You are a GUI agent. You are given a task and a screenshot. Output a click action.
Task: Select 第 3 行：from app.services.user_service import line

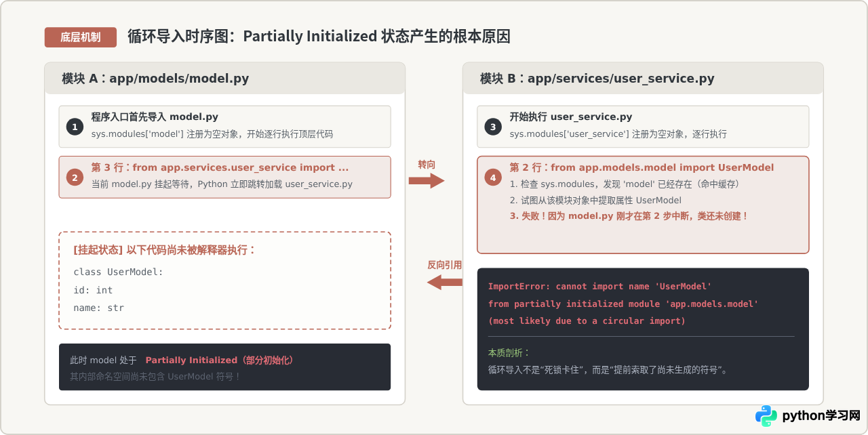click(220, 167)
